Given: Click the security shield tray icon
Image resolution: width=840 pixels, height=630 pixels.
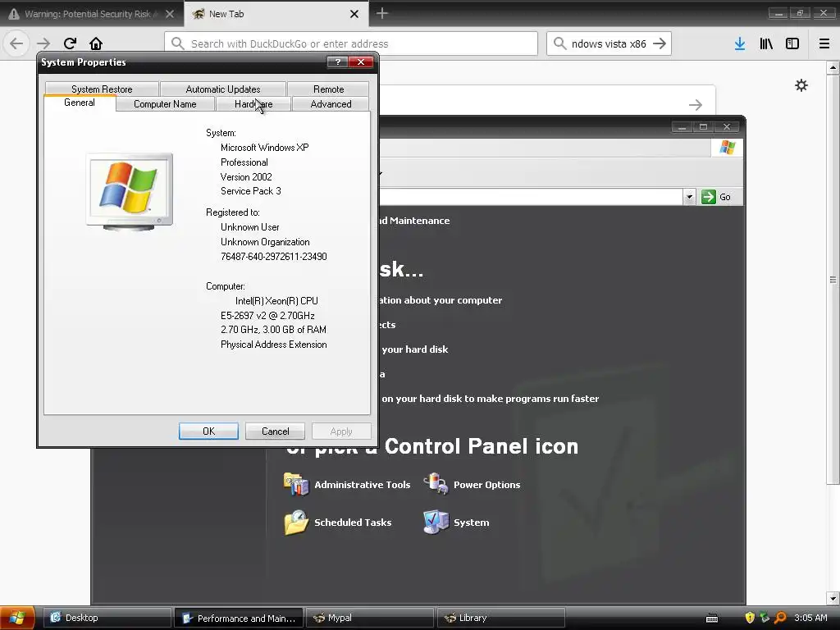Looking at the screenshot, I should (750, 618).
